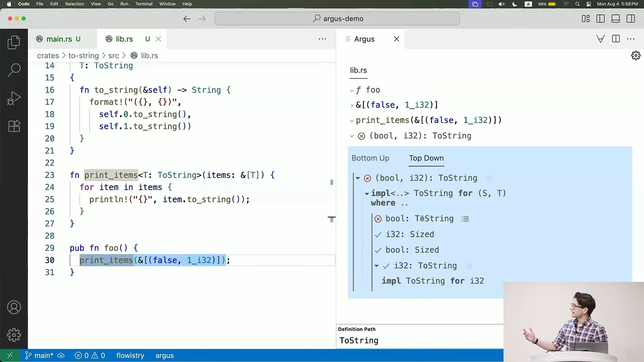Image resolution: width=644 pixels, height=362 pixels.
Task: Open the Terminal menu
Action: 144,4
